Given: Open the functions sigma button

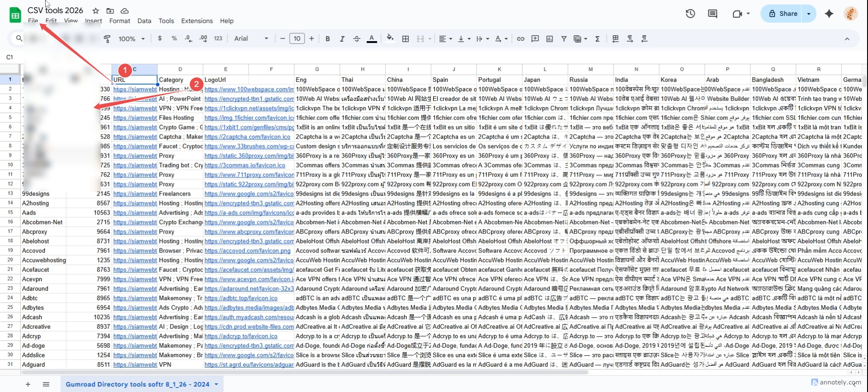Looking at the screenshot, I should pyautogui.click(x=597, y=38).
